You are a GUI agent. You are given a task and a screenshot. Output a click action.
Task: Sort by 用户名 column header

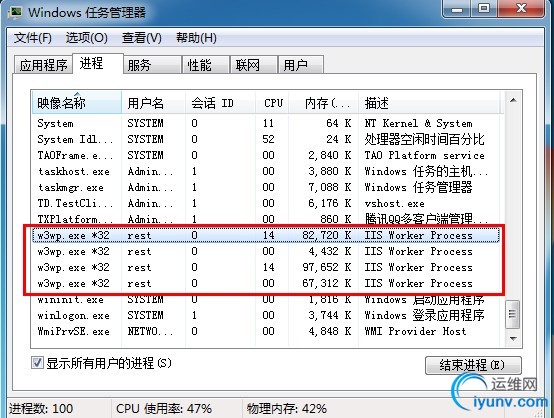point(153,103)
